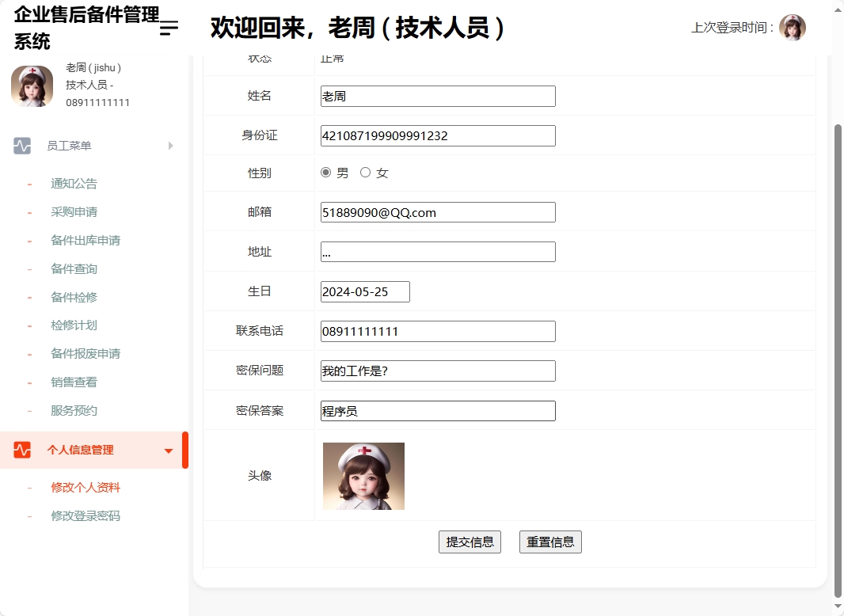Open the top-right user avatar
The height and width of the screenshot is (616, 844).
pyautogui.click(x=793, y=27)
